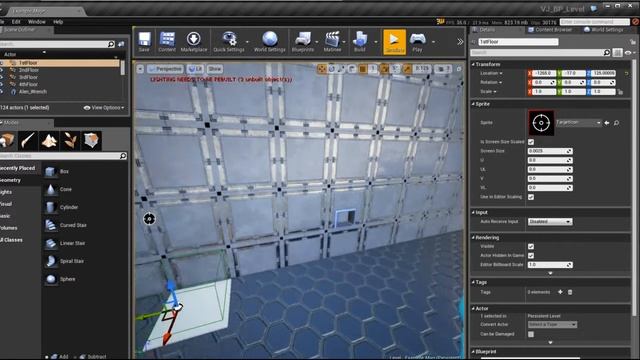Select translate gizmo mode in viewport toolbar

322,69
